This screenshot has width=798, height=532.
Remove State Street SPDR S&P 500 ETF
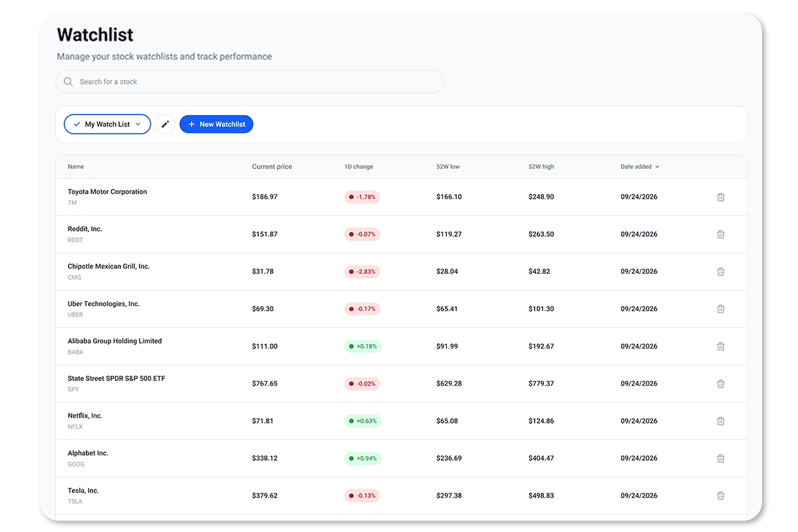pyautogui.click(x=721, y=384)
